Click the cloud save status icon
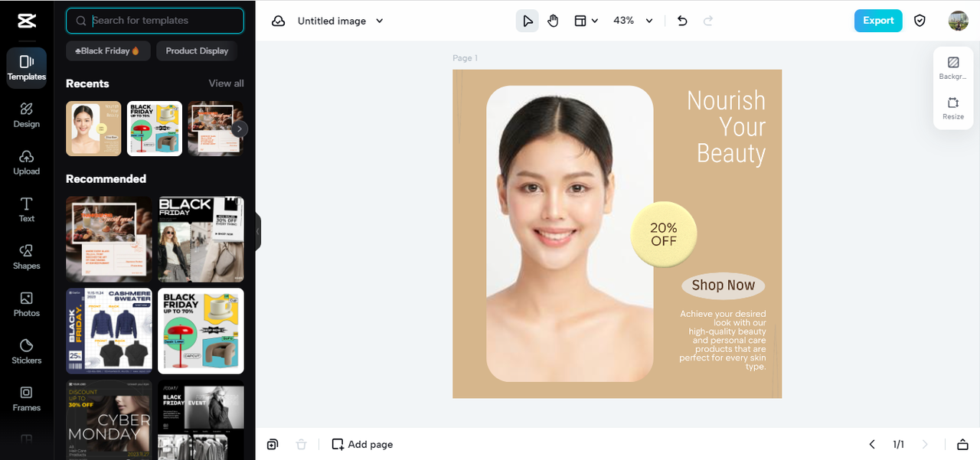 279,21
